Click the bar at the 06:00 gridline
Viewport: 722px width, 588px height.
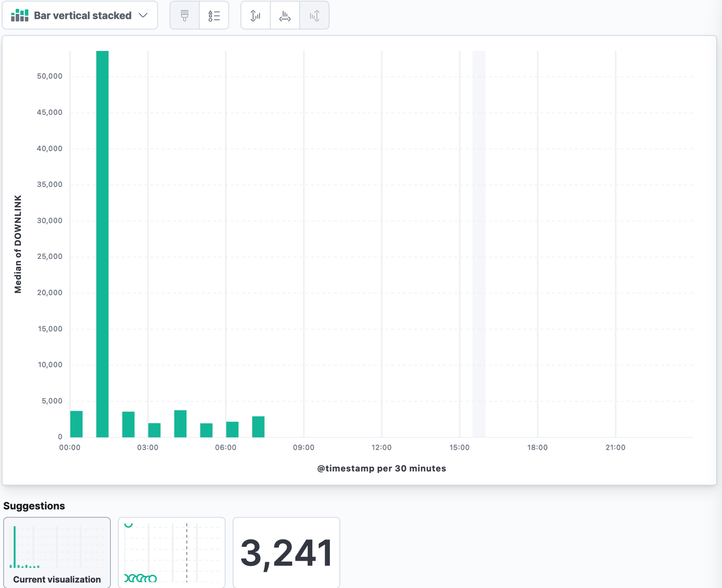click(x=232, y=429)
